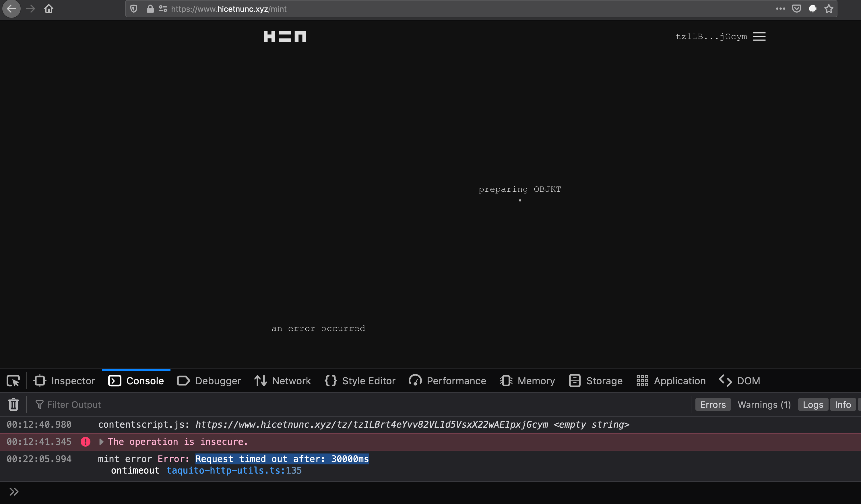This screenshot has height=504, width=861.
Task: Click highlighted 'Request timed out after: 30000ms' text
Action: pos(282,459)
